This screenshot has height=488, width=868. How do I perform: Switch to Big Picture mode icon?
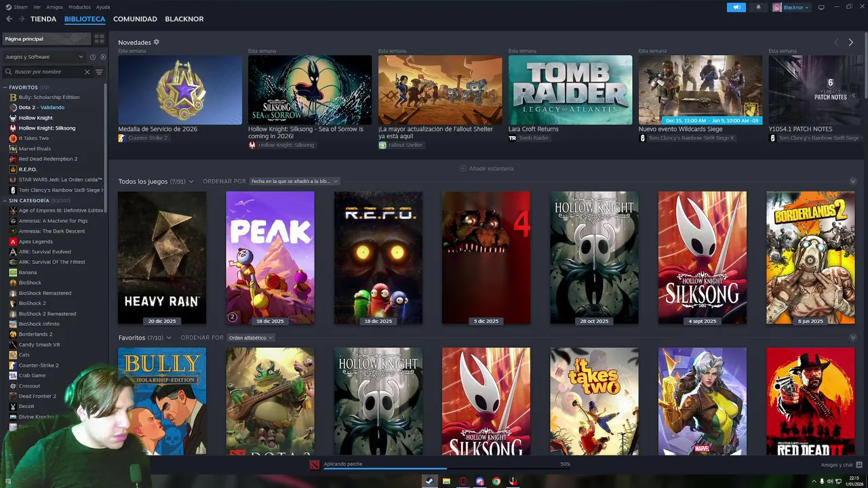point(821,7)
